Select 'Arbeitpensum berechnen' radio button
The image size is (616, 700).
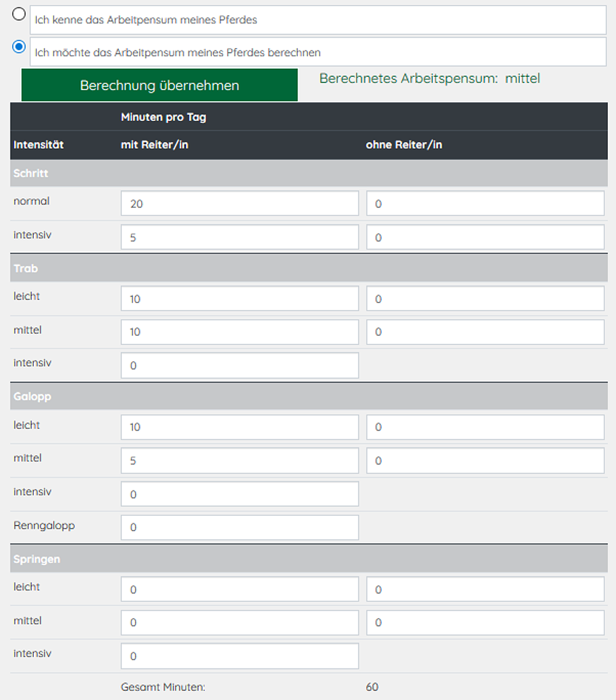19,47
